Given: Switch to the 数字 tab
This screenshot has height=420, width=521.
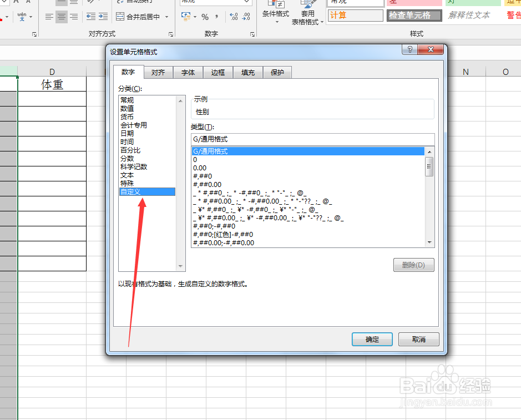Looking at the screenshot, I should (128, 72).
